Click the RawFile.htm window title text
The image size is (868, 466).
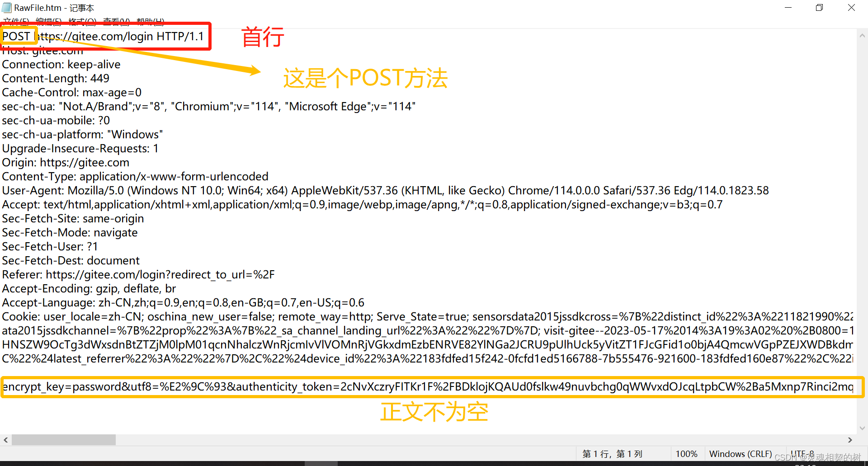tap(54, 8)
